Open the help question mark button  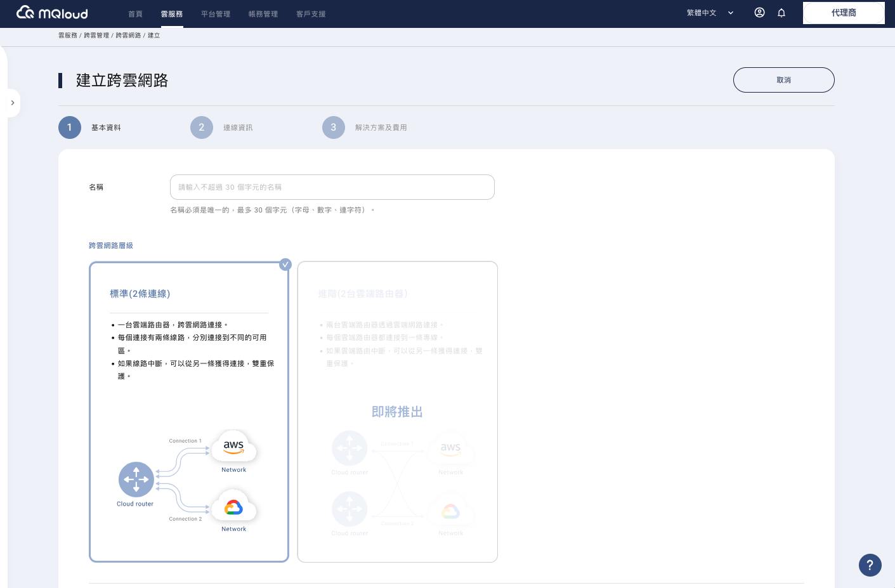tap(870, 565)
